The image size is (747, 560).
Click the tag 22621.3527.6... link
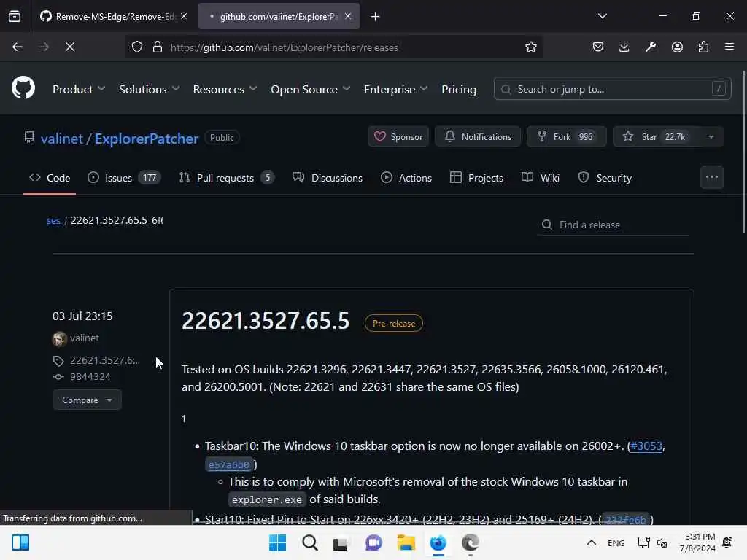[105, 360]
